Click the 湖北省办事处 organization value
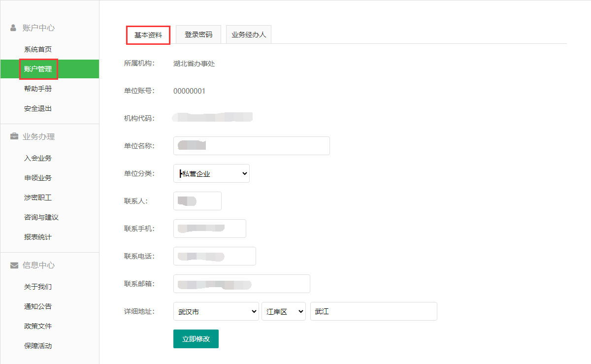Image resolution: width=591 pixels, height=364 pixels. coord(194,64)
